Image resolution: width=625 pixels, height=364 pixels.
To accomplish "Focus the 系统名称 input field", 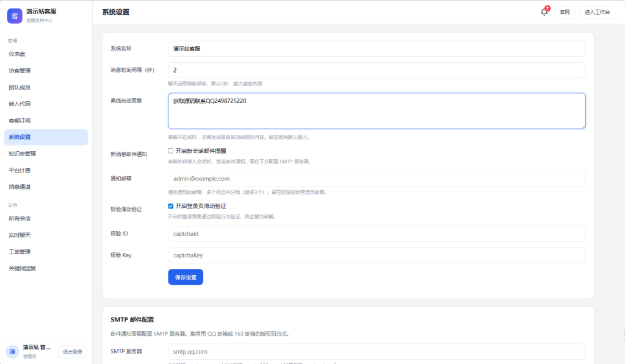I will pos(377,49).
